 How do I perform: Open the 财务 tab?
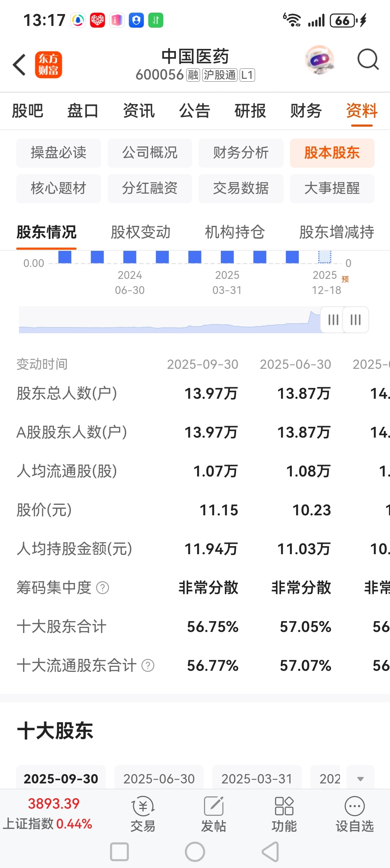[x=306, y=110]
